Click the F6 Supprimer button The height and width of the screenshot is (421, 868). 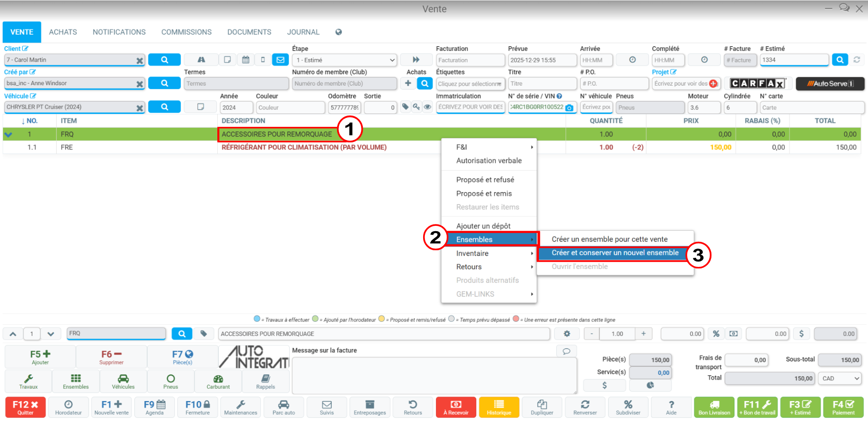[x=111, y=357]
